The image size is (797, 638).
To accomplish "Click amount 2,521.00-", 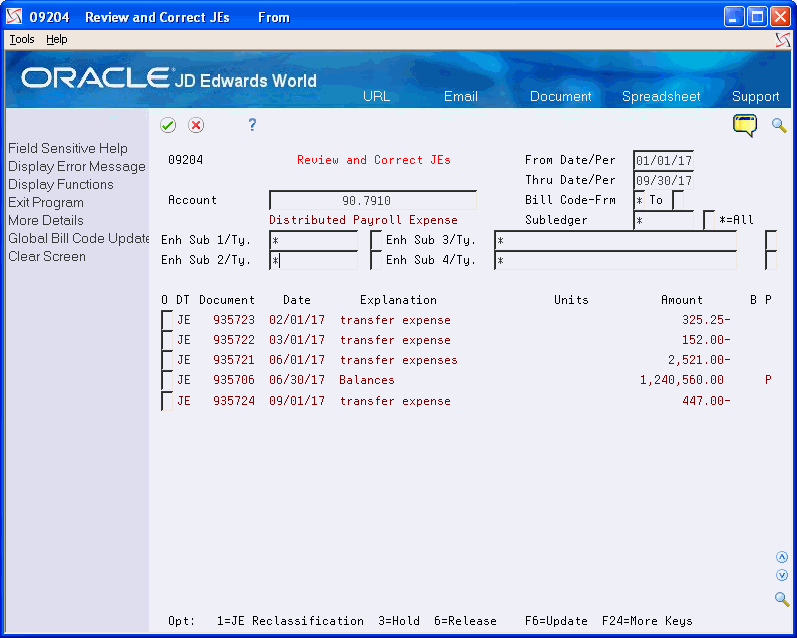I will (699, 360).
